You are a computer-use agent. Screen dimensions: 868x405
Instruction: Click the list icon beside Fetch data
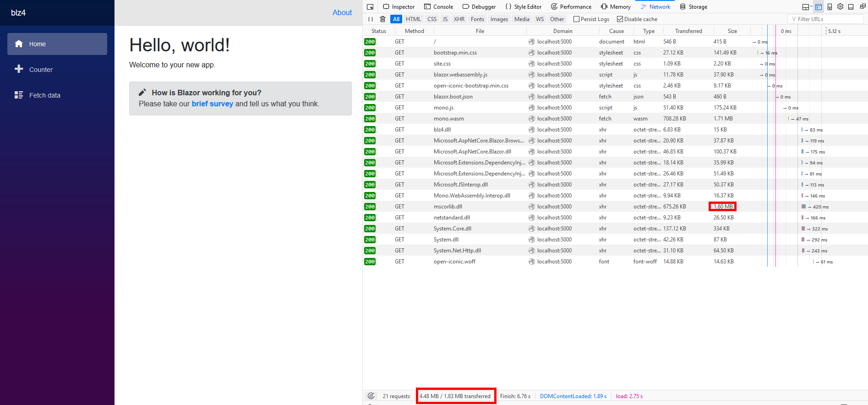tap(19, 95)
